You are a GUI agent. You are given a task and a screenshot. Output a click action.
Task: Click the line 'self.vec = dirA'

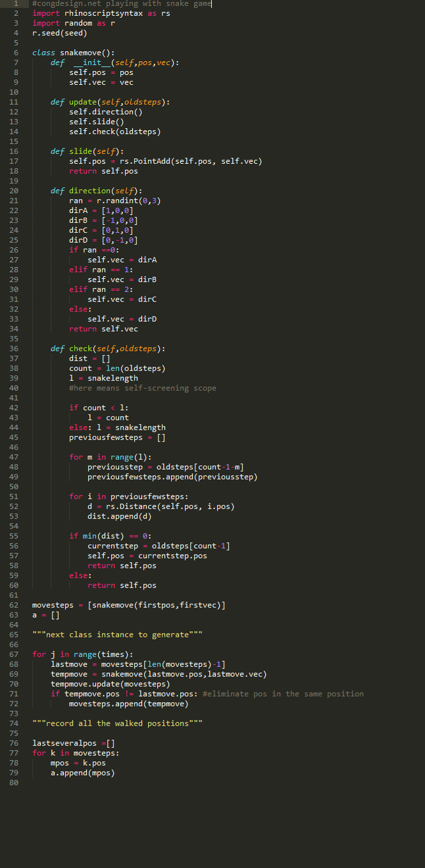122,260
